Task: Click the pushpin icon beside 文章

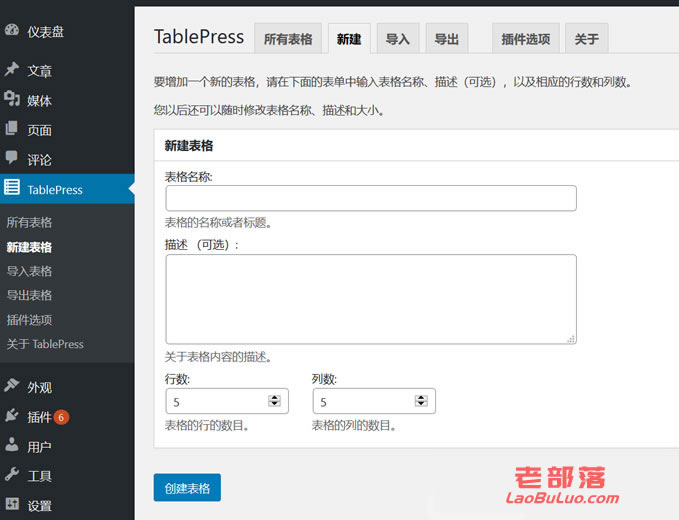Action: click(12, 69)
